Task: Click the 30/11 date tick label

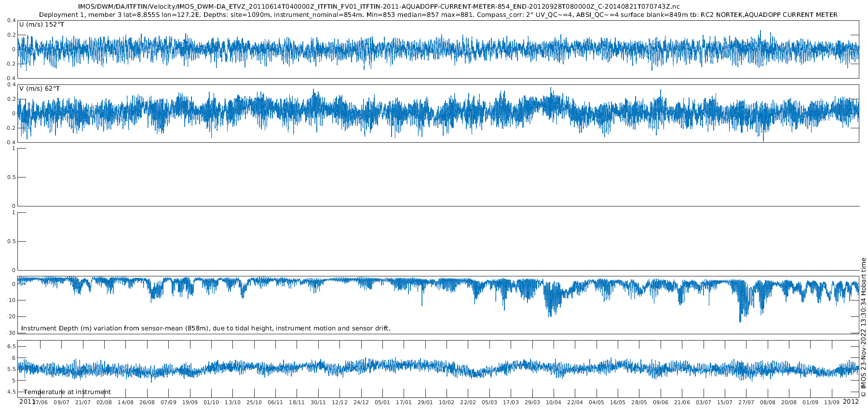Action: (318, 402)
